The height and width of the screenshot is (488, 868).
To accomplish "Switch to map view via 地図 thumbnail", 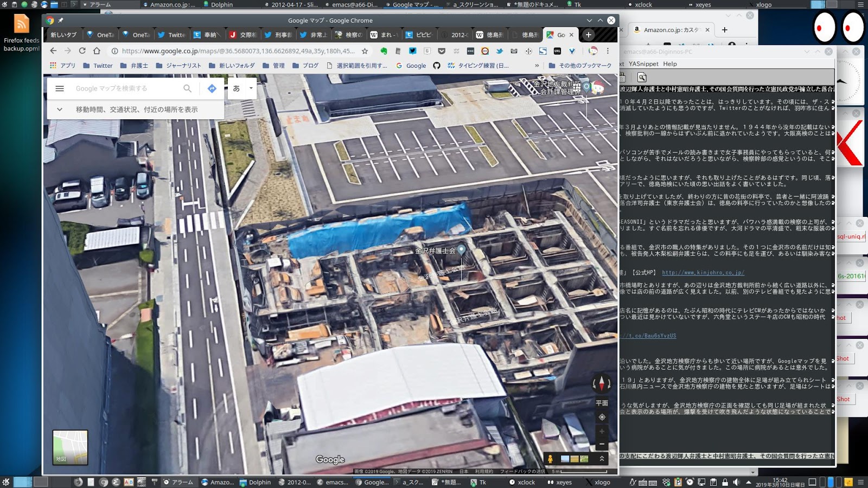I will (70, 447).
